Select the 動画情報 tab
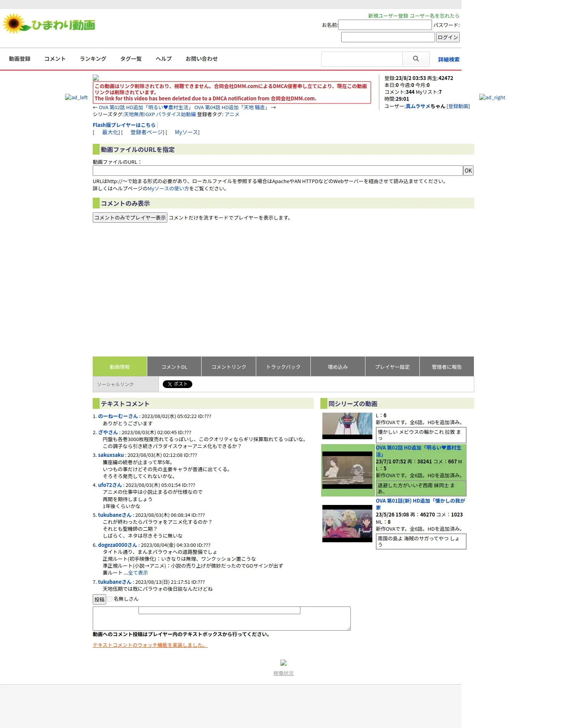The image size is (567, 728). [x=120, y=366]
